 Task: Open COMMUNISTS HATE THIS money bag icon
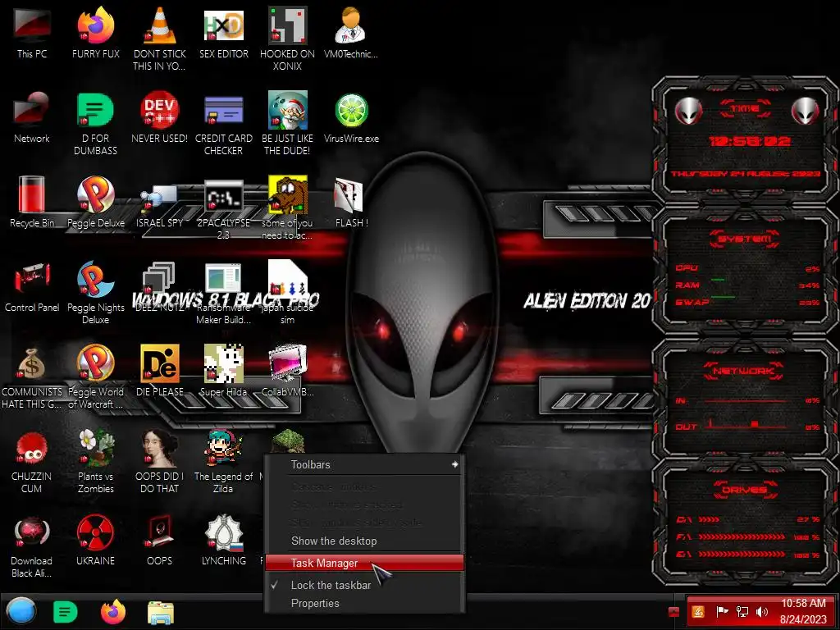32,363
